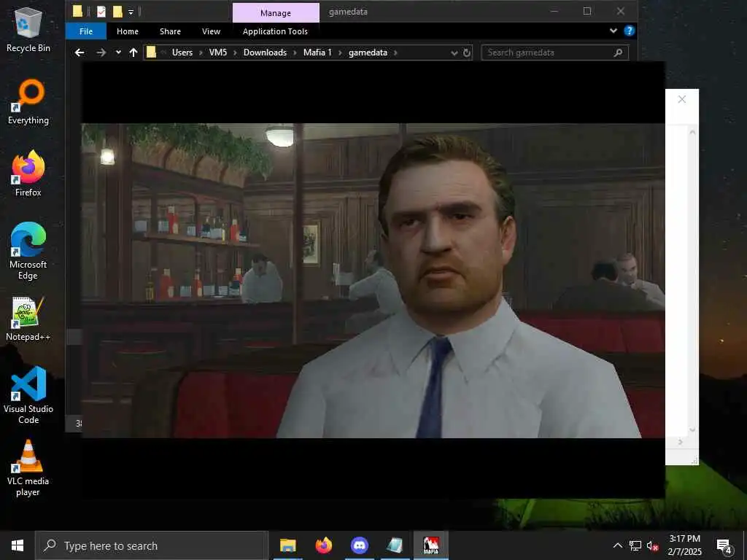Screen dimensions: 747x560
Task: Click the New Folder quick access icon
Action: (x=117, y=12)
